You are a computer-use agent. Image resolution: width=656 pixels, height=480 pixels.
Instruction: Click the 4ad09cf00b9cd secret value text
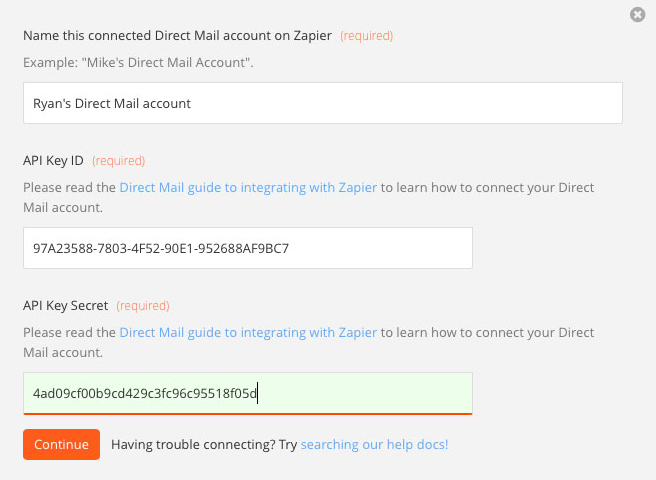click(145, 393)
